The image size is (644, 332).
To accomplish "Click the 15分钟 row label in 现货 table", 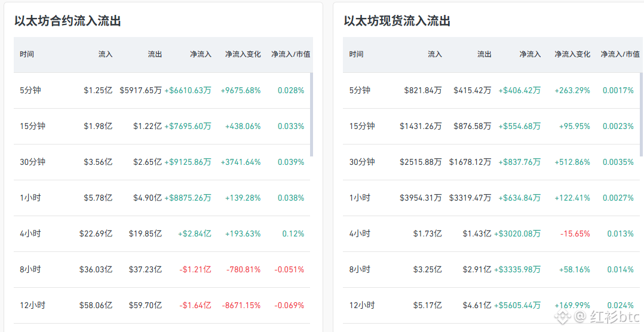I will 362,126.
